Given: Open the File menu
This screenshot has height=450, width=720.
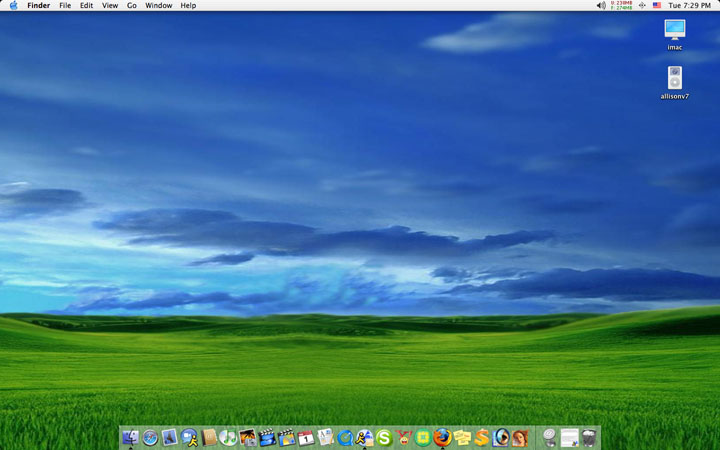Looking at the screenshot, I should [x=65, y=6].
